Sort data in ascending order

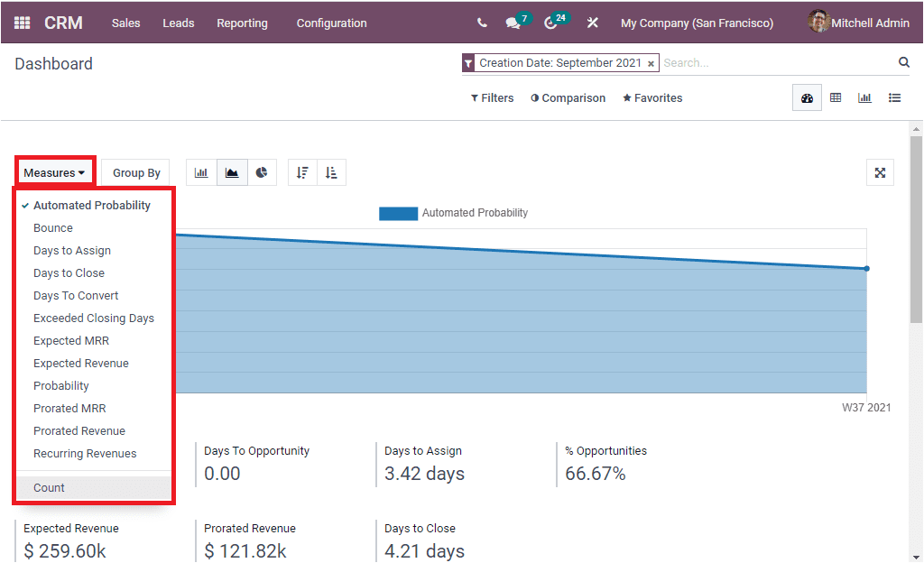pos(332,172)
